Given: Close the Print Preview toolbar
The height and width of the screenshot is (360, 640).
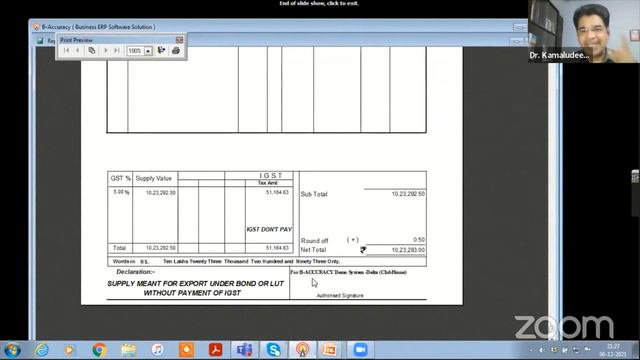Looking at the screenshot, I should point(179,40).
